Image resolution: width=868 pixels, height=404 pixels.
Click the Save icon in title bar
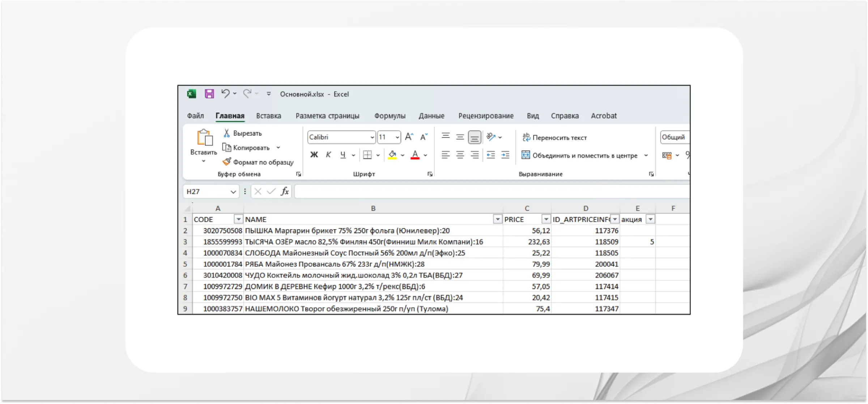(209, 94)
